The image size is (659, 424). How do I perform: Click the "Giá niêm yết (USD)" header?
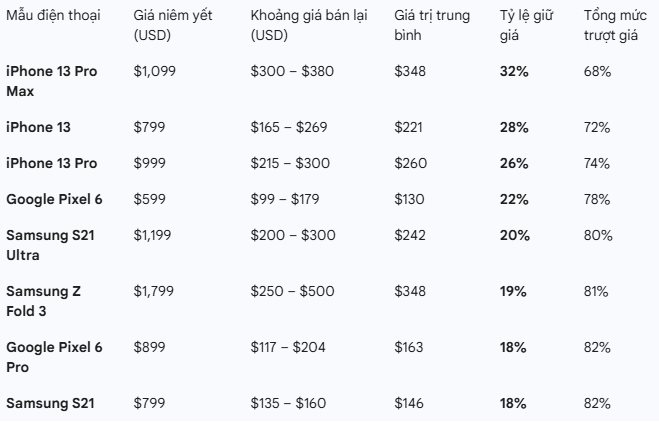pyautogui.click(x=171, y=27)
